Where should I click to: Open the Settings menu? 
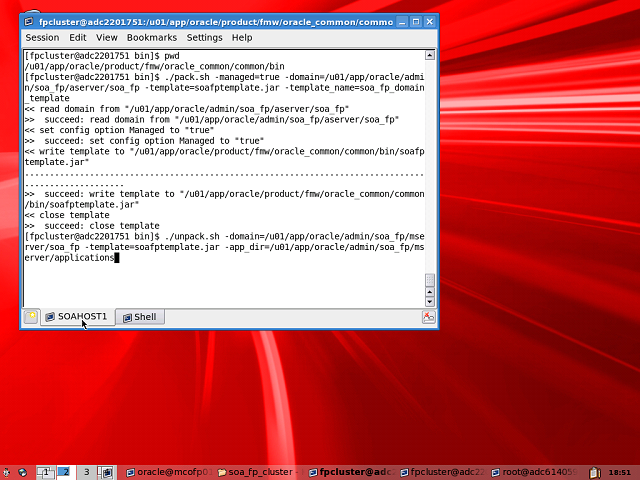[204, 38]
